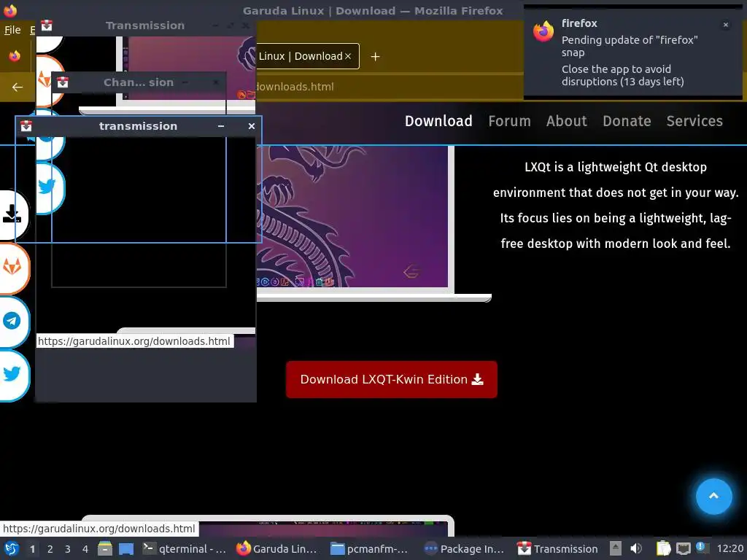Switch to workspace 2

[x=50, y=549]
